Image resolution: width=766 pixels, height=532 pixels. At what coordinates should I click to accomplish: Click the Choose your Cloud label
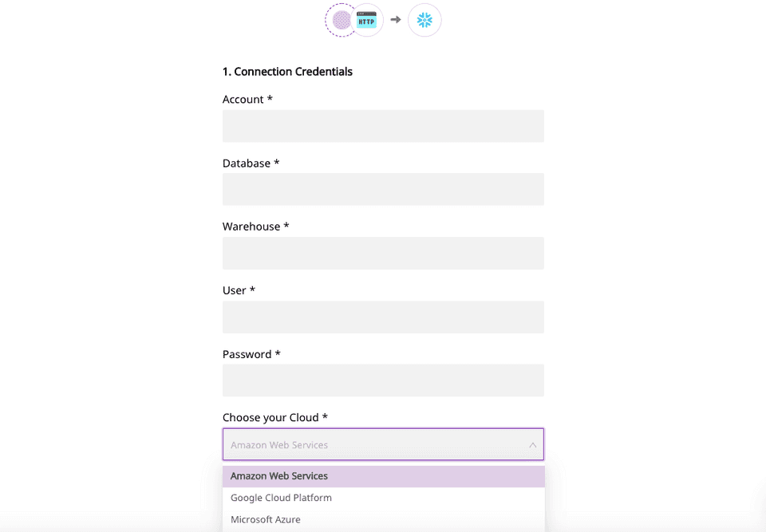(274, 418)
